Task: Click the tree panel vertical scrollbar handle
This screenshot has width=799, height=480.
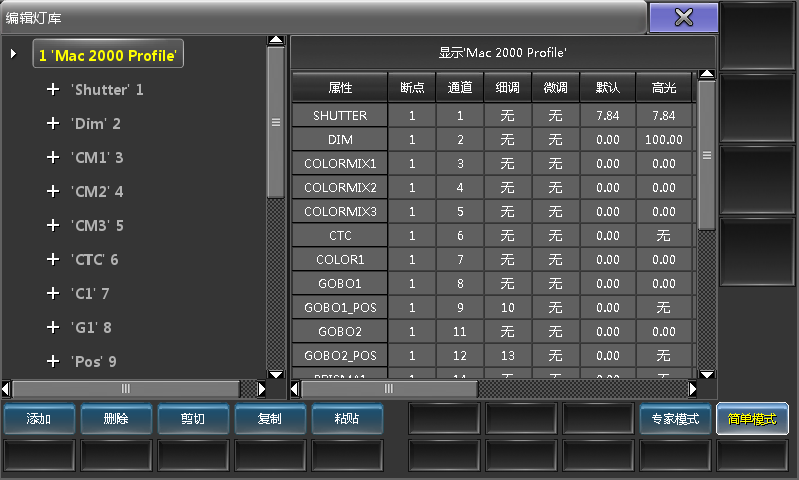Action: tap(276, 122)
